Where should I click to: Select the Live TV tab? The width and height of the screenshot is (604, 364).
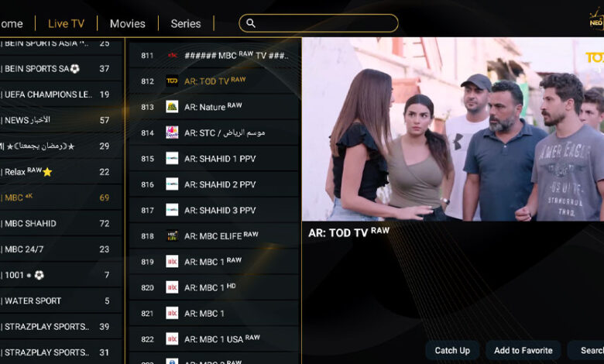tap(66, 23)
